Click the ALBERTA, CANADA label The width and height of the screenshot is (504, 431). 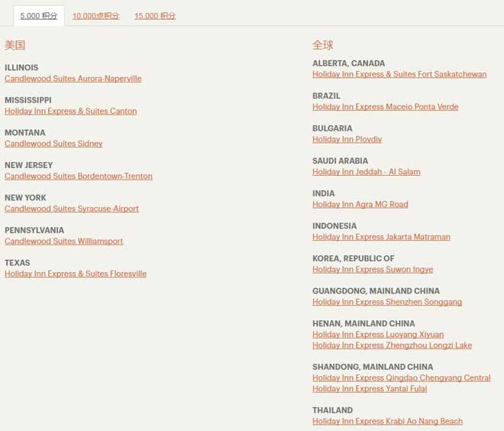click(x=349, y=63)
